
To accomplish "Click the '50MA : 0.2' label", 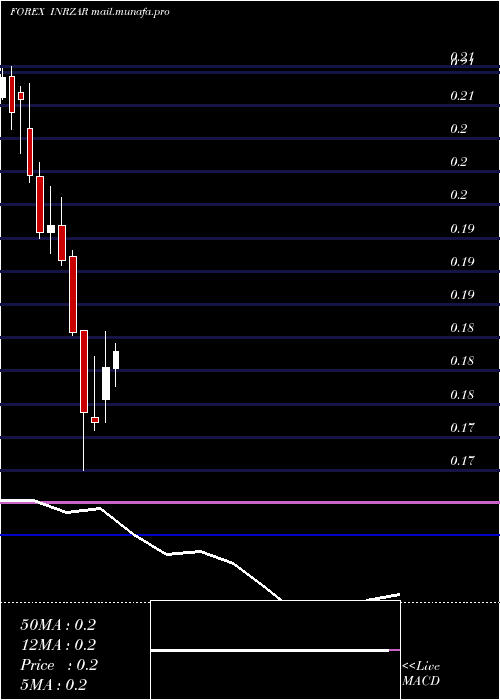I will pyautogui.click(x=58, y=625).
